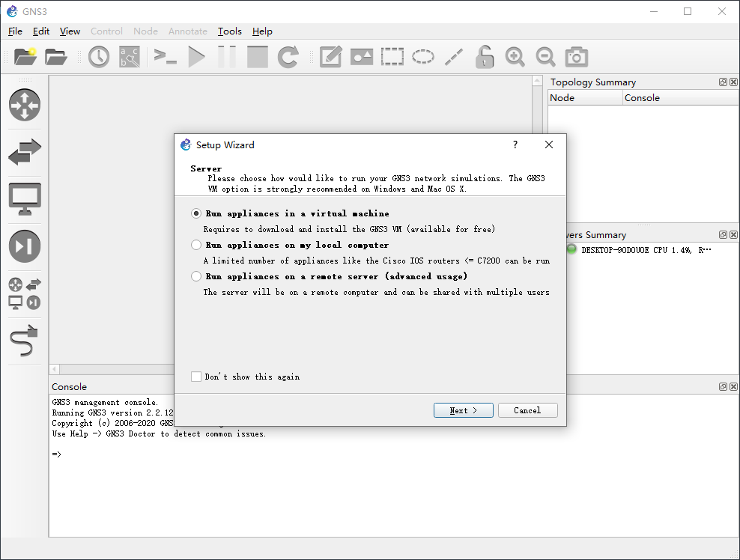Click the Insert a picture icon

tap(362, 57)
